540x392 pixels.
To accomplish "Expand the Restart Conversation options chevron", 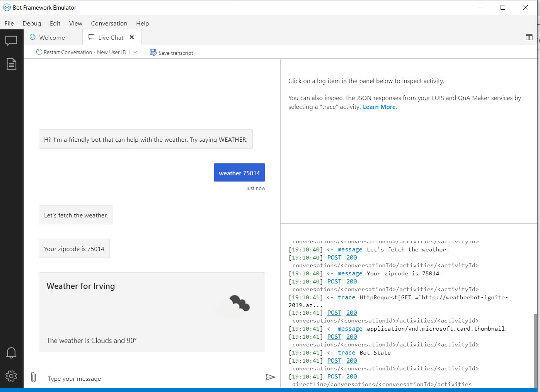I will click(x=135, y=52).
